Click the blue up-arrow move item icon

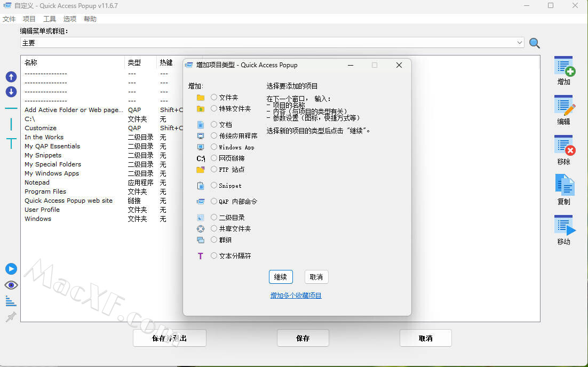11,77
